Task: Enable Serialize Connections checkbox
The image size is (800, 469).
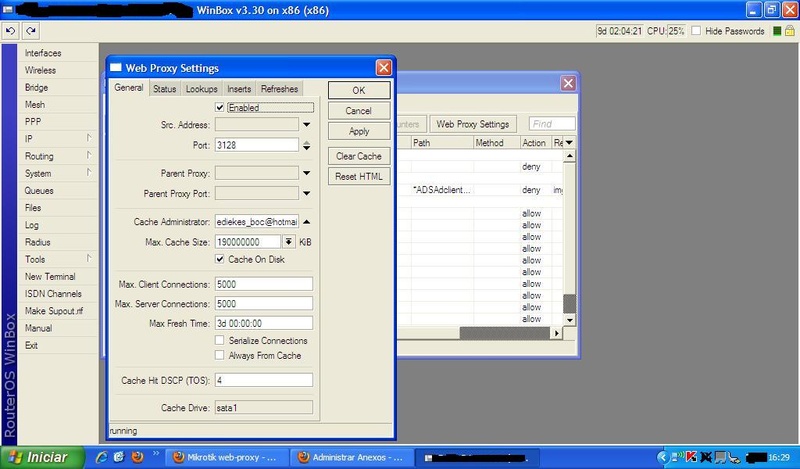Action: 221,341
